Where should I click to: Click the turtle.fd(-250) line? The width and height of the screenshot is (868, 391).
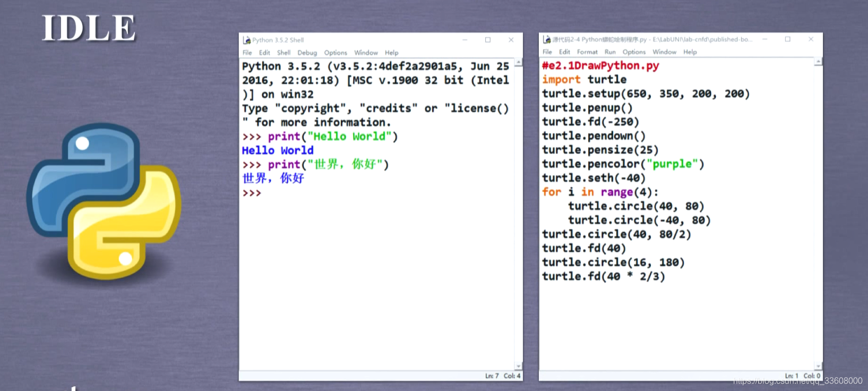(590, 122)
